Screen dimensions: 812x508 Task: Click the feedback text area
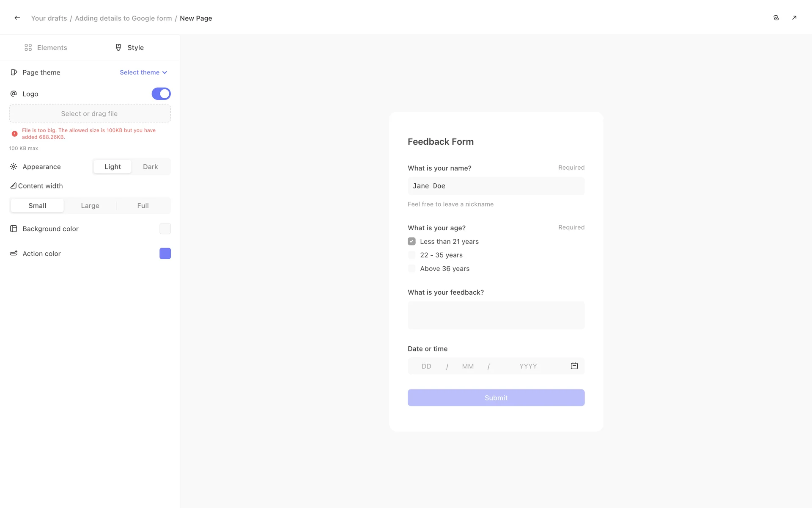point(496,315)
